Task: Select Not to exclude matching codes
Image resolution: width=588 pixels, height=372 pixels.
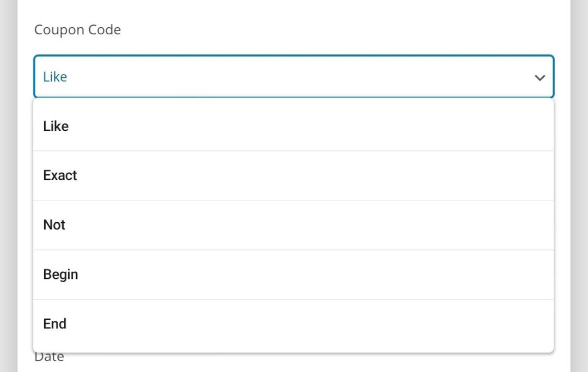Action: click(x=53, y=225)
